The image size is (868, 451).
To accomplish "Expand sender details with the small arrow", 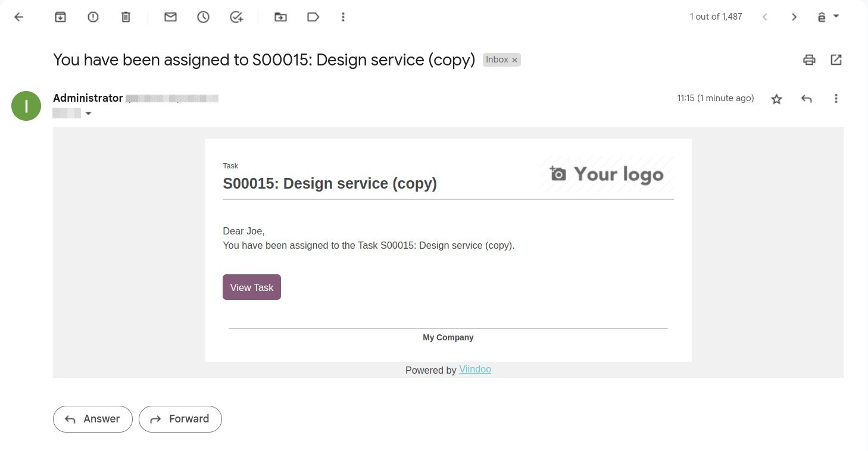I will click(x=89, y=113).
